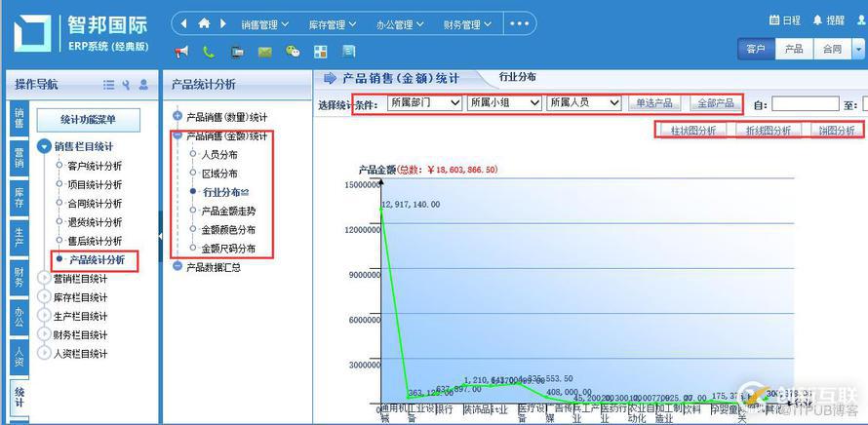Open 售后统计分析 in the tree
The width and height of the screenshot is (868, 425).
[x=95, y=242]
